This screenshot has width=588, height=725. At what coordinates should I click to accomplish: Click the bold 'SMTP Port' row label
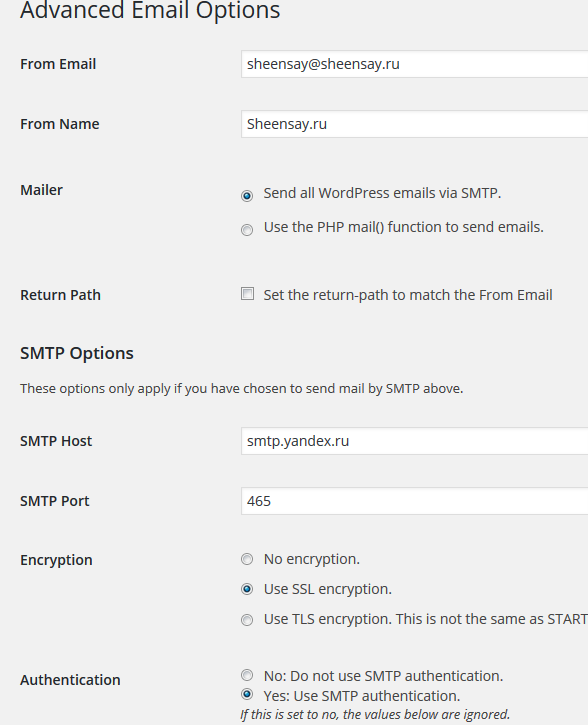click(x=55, y=501)
